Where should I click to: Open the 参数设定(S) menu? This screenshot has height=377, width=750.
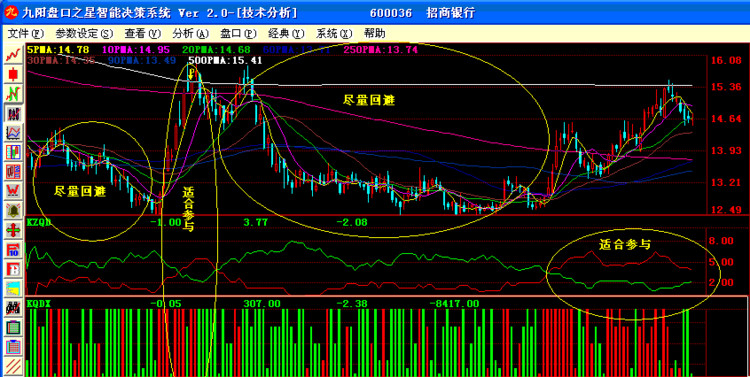(84, 33)
